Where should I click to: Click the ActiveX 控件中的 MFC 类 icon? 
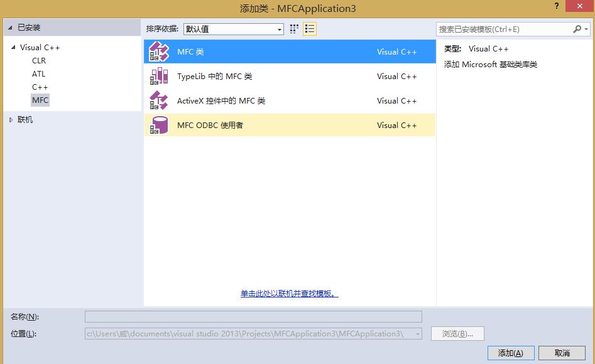159,100
